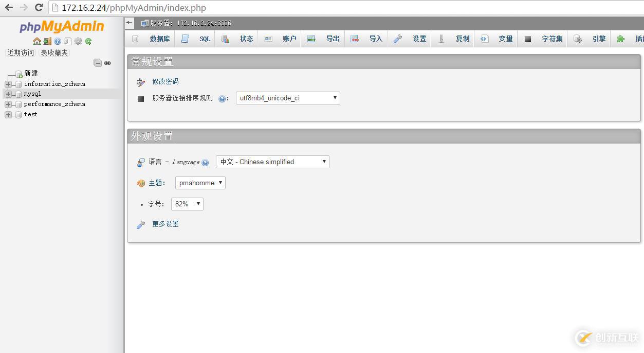Toggle link with main panel chain icon
Screen dimensions: 644x353
(x=107, y=63)
